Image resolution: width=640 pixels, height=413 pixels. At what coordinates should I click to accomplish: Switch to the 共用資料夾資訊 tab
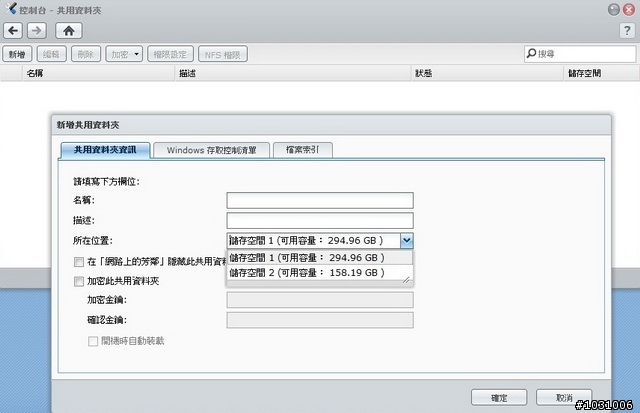[105, 150]
